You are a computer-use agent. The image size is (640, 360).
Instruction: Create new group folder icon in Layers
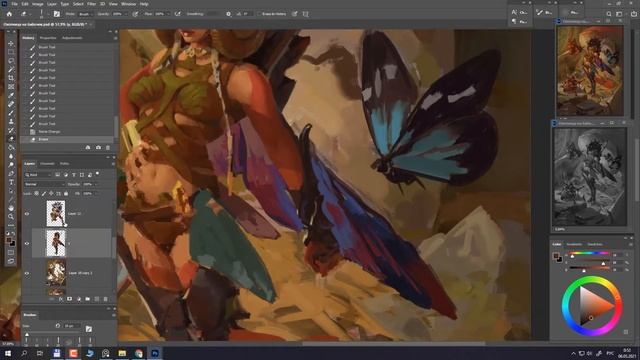point(87,299)
